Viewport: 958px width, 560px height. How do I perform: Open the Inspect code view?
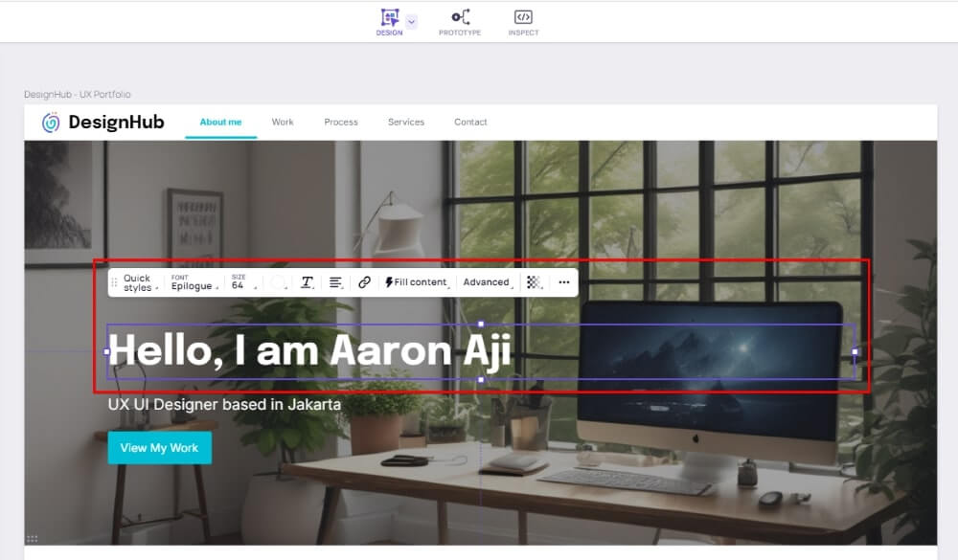click(523, 21)
